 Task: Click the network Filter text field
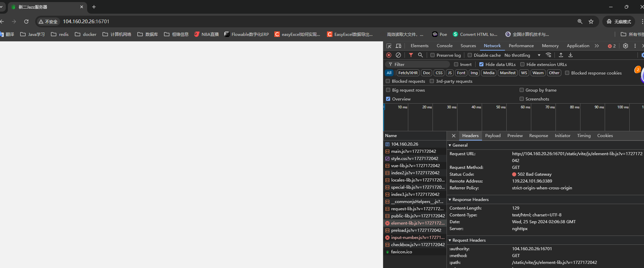pos(417,64)
